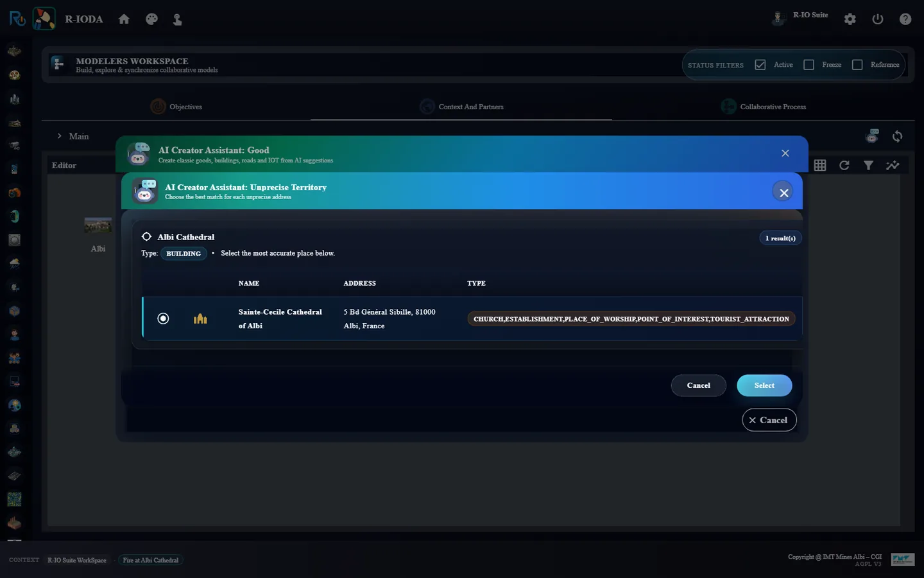The width and height of the screenshot is (924, 578).
Task: Close the Unprecise Territory assistant dialog
Action: (783, 192)
